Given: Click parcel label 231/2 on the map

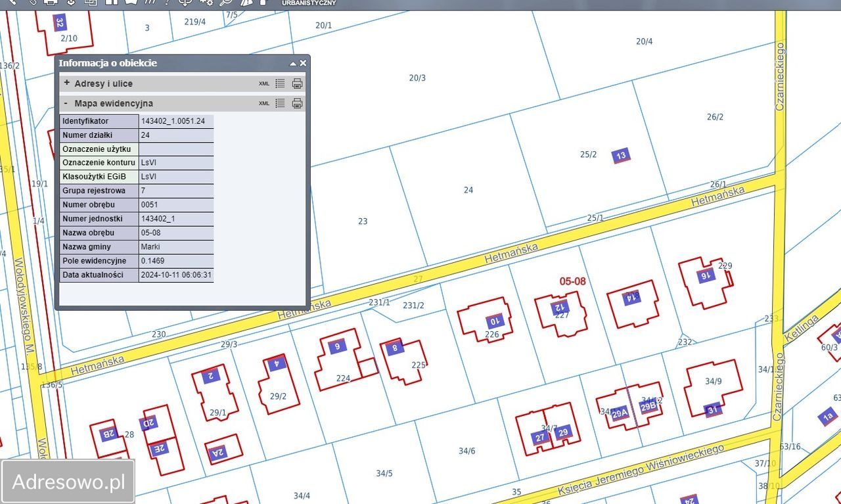Looking at the screenshot, I should (x=413, y=305).
